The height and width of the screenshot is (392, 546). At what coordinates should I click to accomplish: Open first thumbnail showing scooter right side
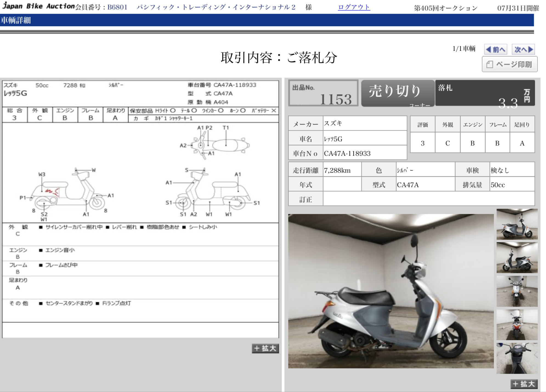517,224
